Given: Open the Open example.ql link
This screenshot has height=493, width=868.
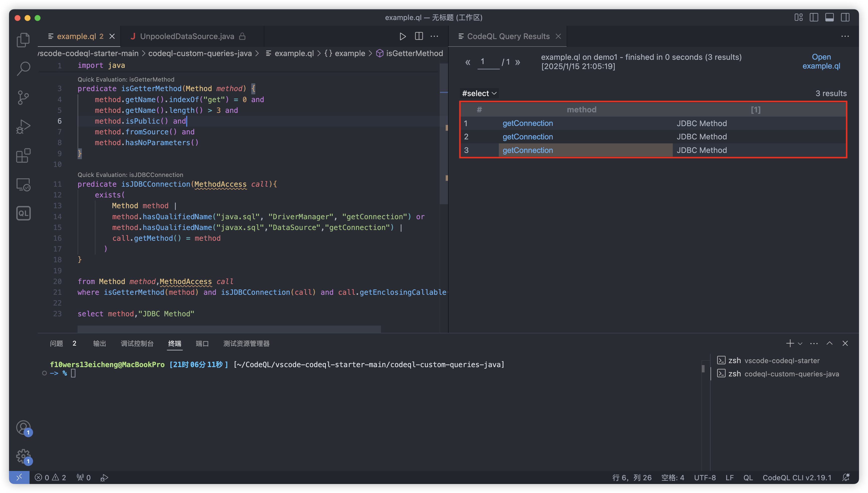Looking at the screenshot, I should point(821,61).
